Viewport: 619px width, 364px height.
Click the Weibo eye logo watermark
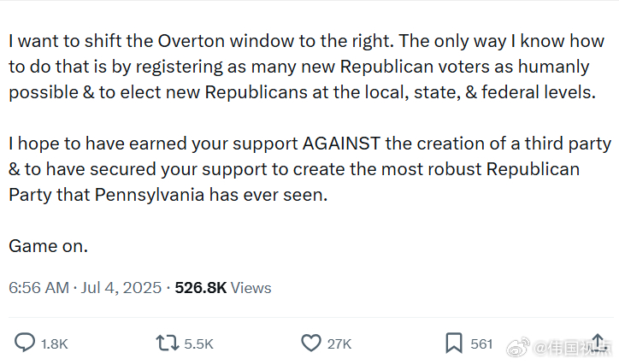pos(517,347)
